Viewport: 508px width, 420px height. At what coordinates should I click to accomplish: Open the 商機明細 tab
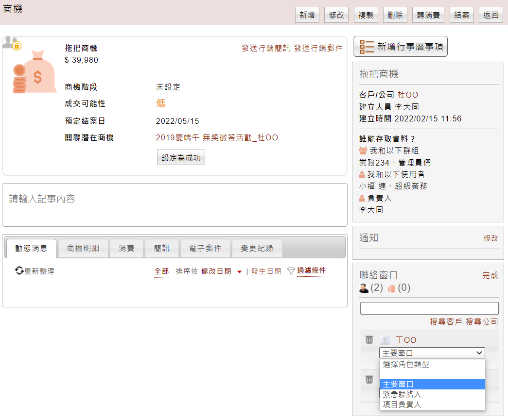point(83,248)
